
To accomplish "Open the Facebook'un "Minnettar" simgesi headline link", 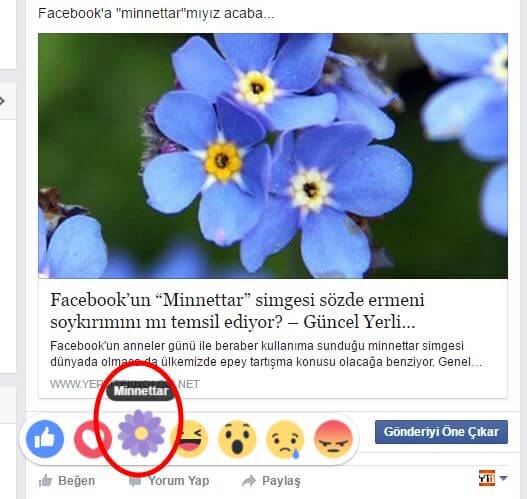I will 237,311.
